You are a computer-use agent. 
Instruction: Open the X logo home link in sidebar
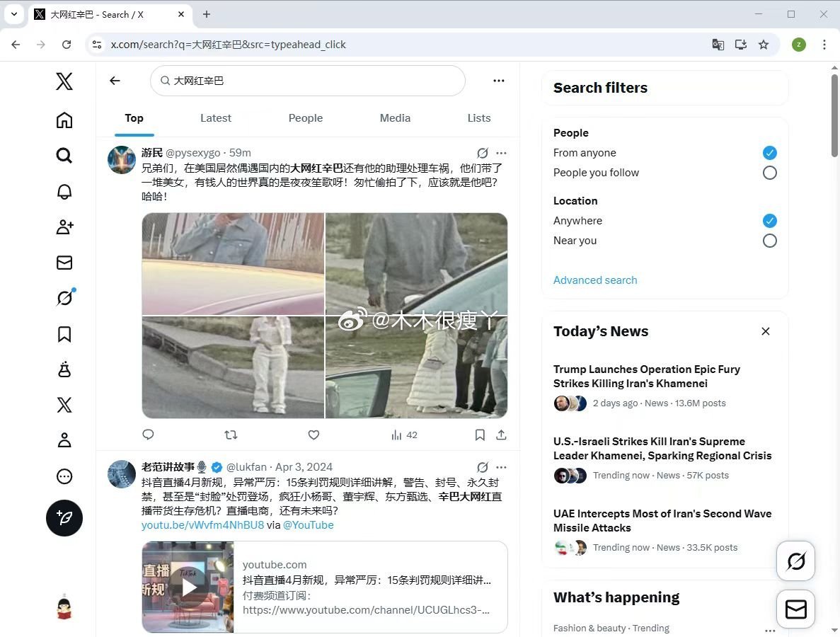pos(64,81)
